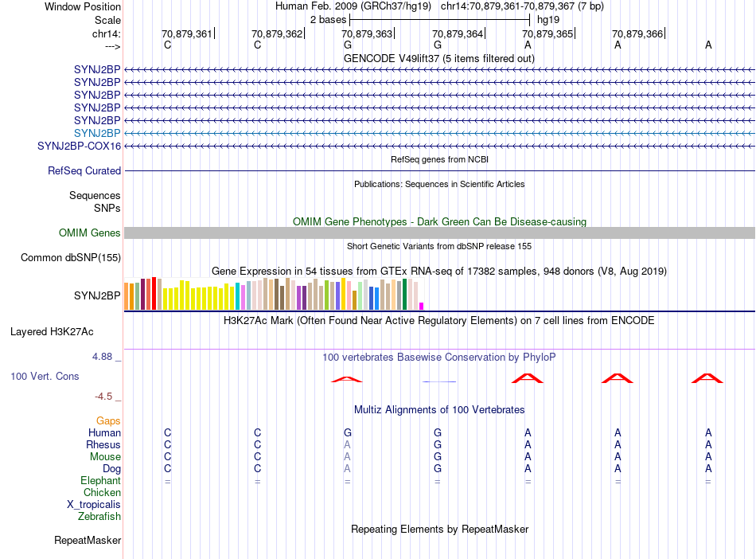Click the Sequences track label

95,195
